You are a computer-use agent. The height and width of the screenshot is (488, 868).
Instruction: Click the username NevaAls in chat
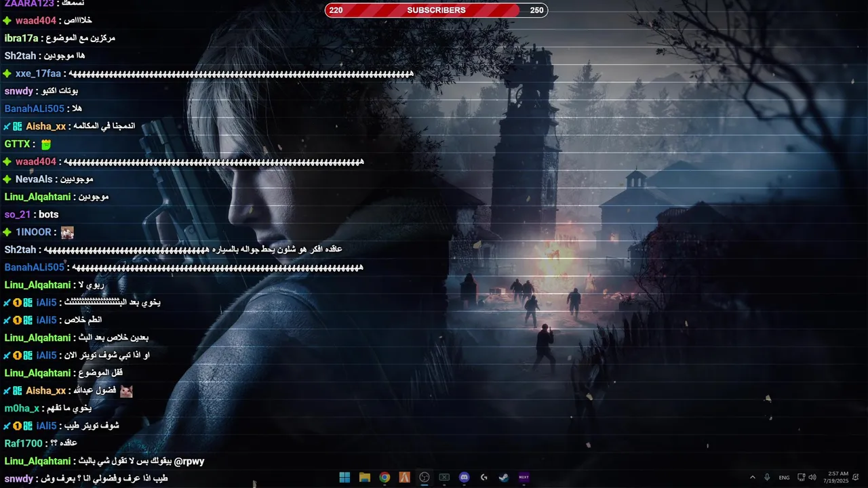coord(34,179)
